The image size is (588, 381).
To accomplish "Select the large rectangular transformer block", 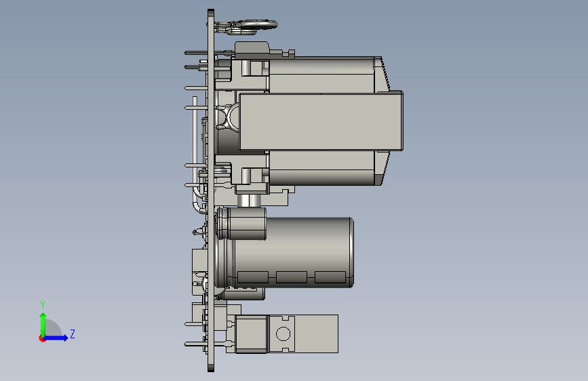I will click(x=321, y=122).
